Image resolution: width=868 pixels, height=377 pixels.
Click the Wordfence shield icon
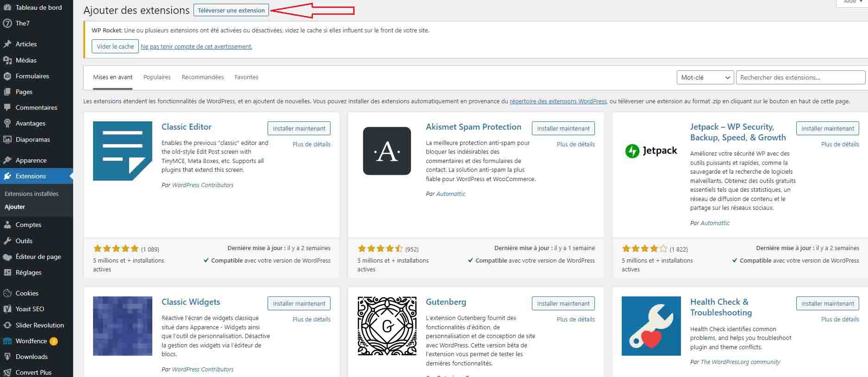(x=7, y=341)
